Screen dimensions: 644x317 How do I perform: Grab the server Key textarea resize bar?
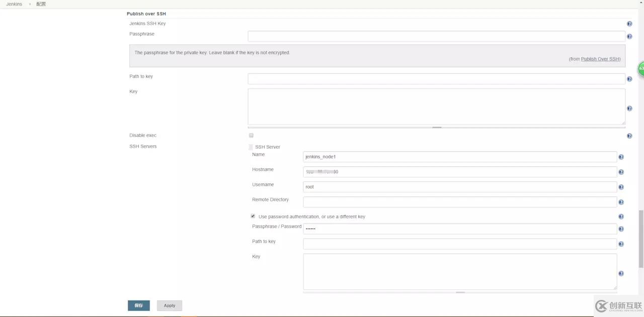[x=460, y=292]
